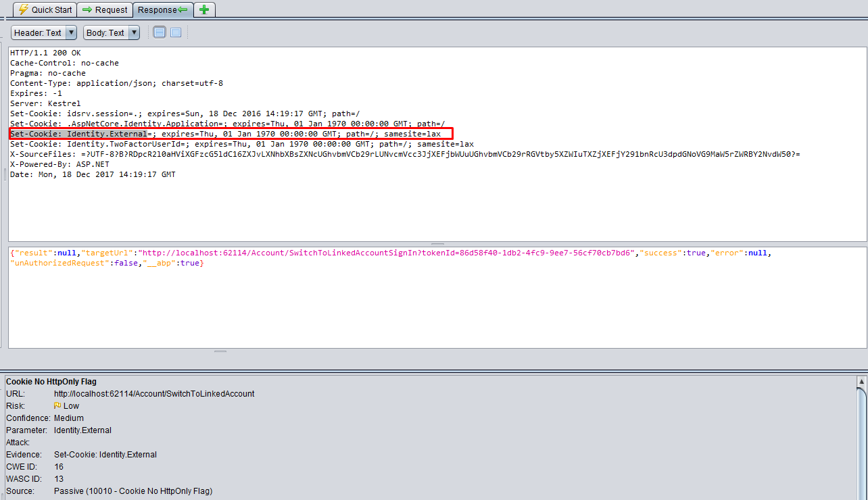Click the low risk flag icon

pos(57,406)
